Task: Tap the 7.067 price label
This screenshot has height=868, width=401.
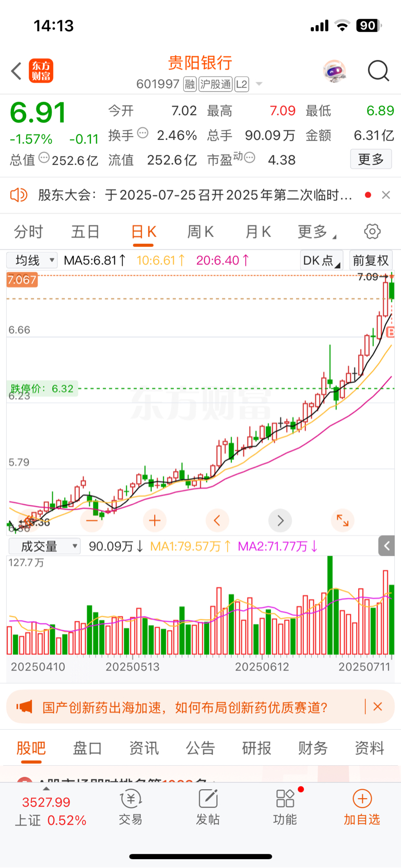Action: pos(22,280)
